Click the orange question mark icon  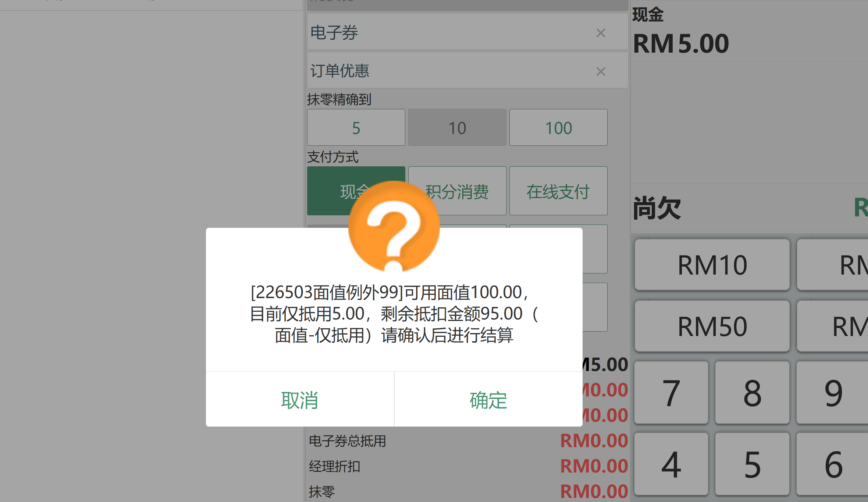394,226
